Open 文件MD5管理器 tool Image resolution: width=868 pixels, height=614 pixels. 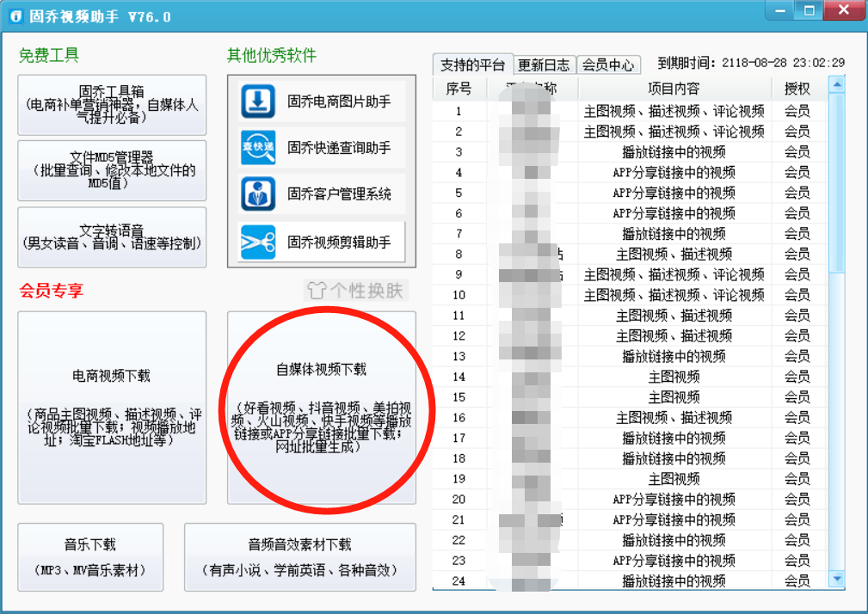pyautogui.click(x=112, y=170)
